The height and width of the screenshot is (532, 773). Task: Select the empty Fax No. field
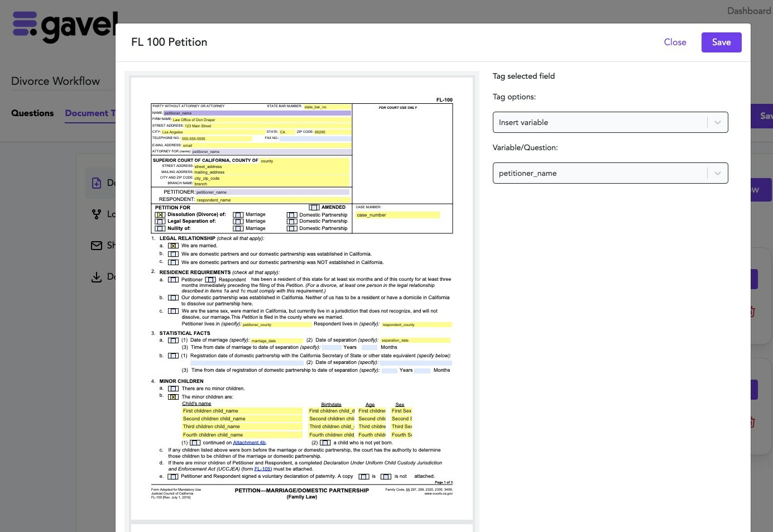(x=315, y=138)
